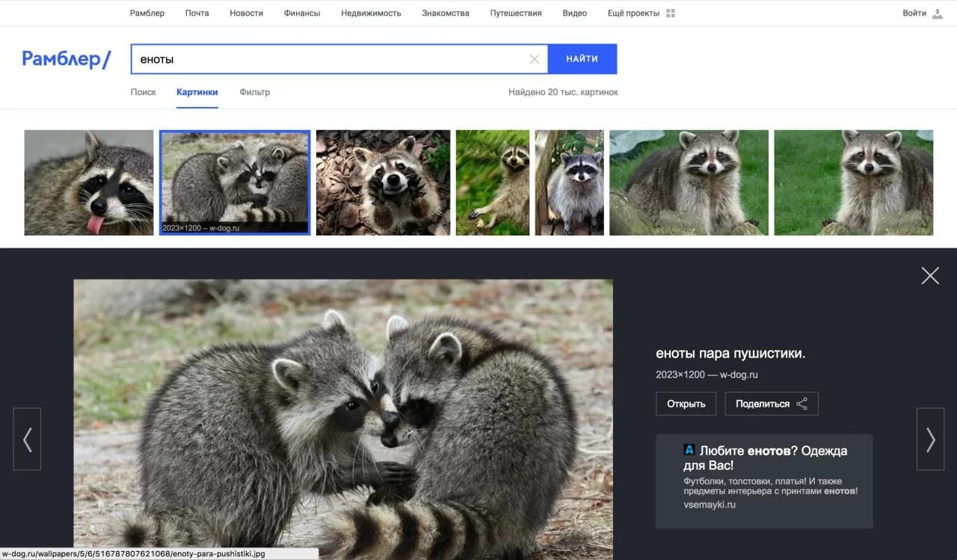Open Почта in the top navigation
The width and height of the screenshot is (957, 560).
(x=197, y=13)
